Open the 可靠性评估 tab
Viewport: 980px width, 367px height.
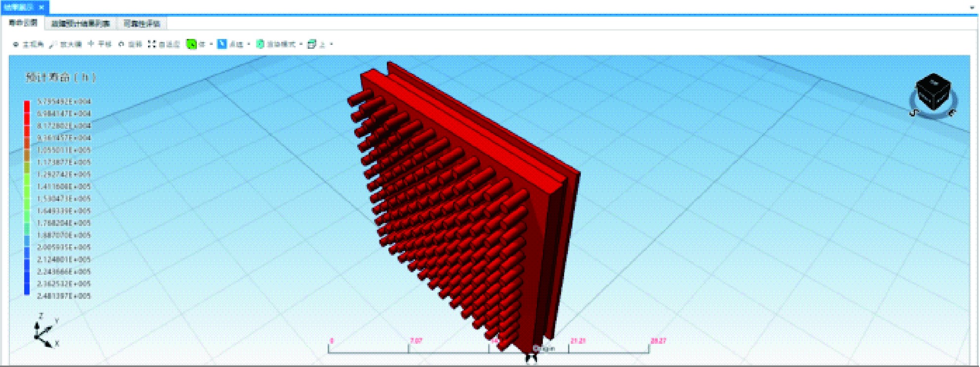(x=142, y=24)
